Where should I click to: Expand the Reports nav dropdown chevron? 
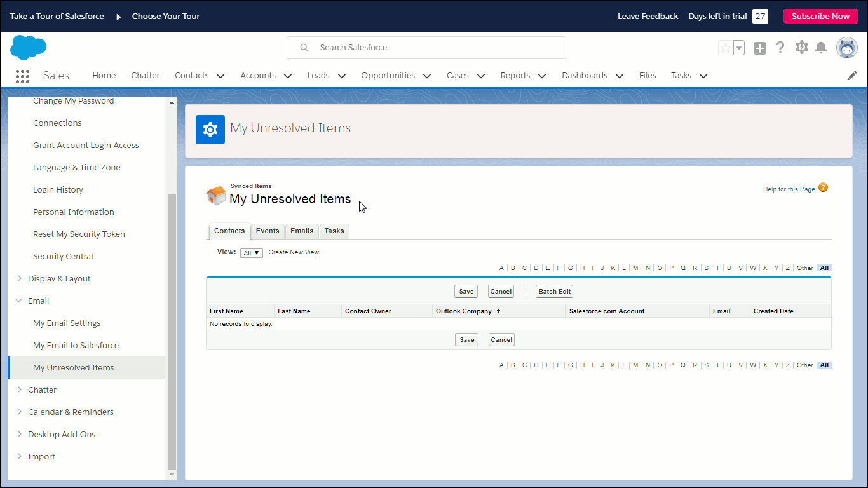point(542,76)
